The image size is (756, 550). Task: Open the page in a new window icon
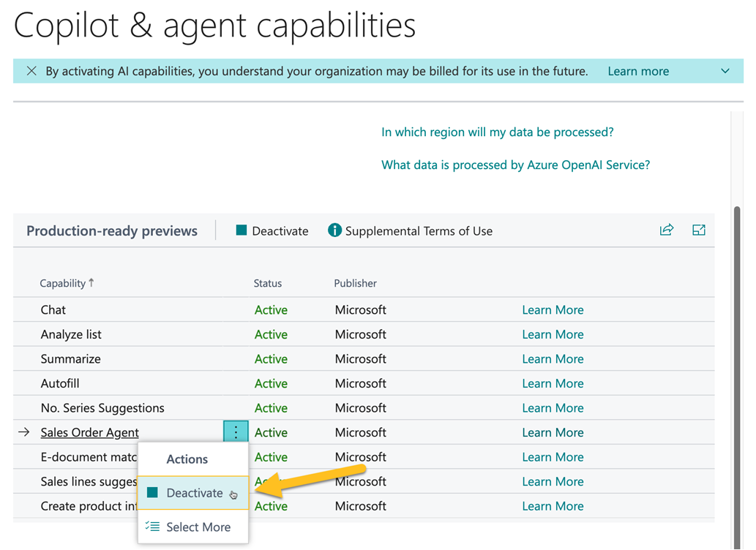click(x=699, y=229)
